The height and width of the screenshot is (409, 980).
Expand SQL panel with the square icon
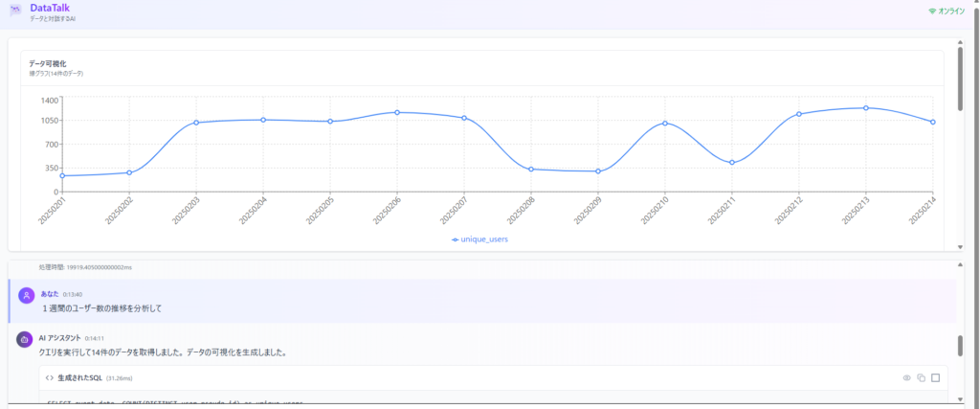pos(935,378)
